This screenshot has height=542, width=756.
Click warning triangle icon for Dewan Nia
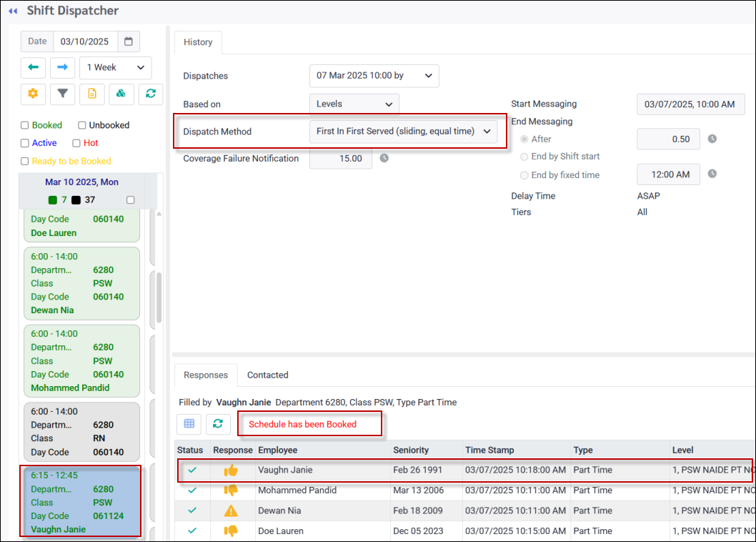[x=231, y=511]
